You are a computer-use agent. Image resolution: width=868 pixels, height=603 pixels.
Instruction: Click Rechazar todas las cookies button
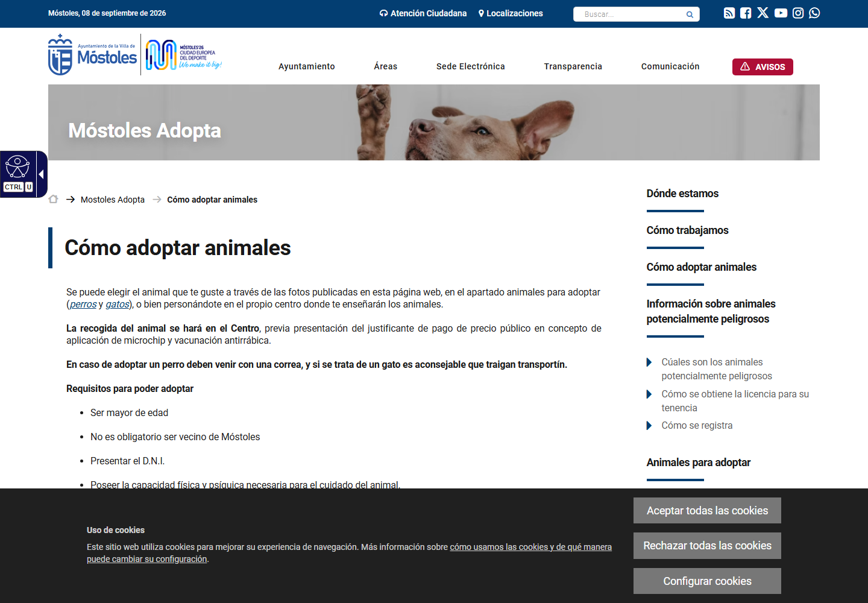click(707, 546)
